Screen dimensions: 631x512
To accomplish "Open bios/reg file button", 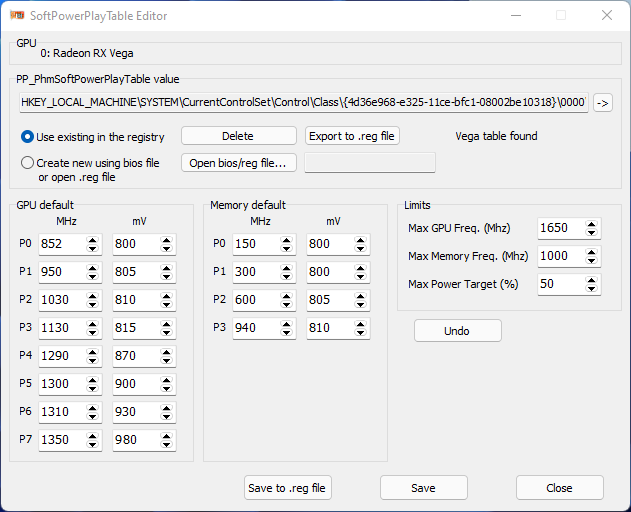I will point(239,163).
